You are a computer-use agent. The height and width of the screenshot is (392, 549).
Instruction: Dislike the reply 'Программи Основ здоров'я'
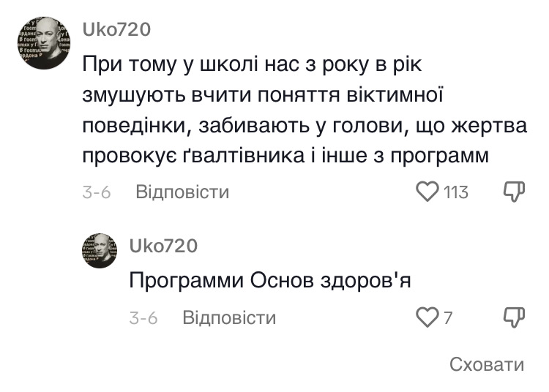tap(515, 317)
